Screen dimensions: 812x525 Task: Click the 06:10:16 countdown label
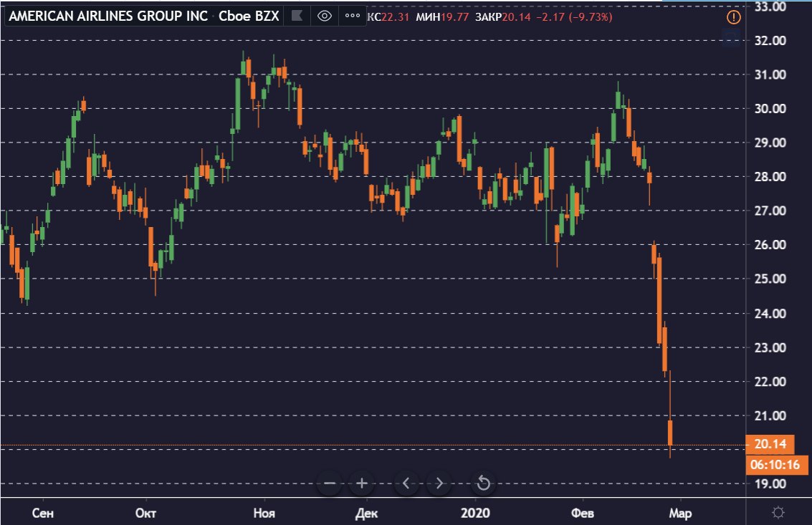click(775, 464)
